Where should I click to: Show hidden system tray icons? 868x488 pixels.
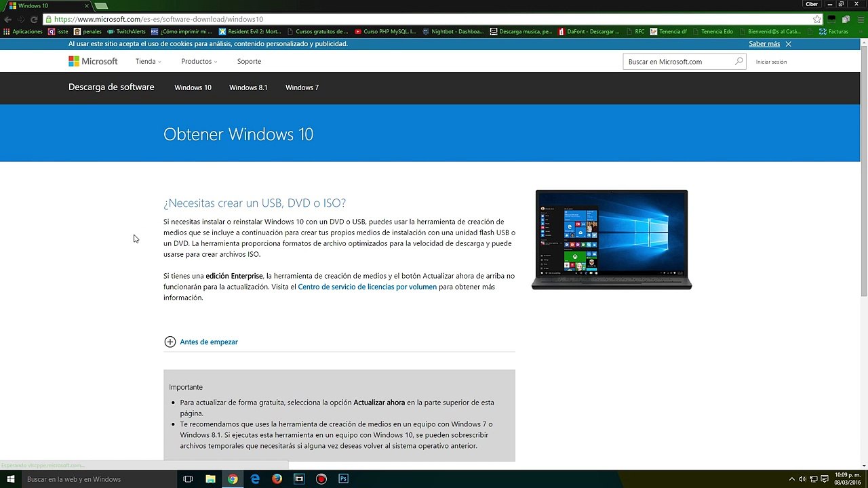point(791,479)
